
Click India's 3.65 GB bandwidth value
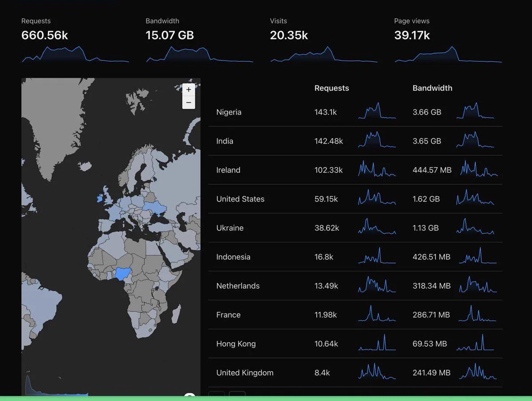pos(427,141)
